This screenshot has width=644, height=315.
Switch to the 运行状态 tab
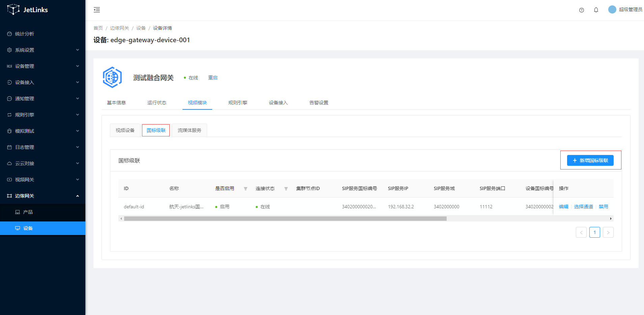coord(157,103)
